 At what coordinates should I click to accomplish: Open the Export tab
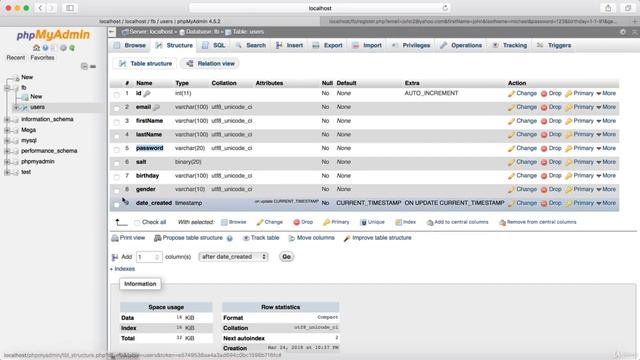[x=328, y=45]
